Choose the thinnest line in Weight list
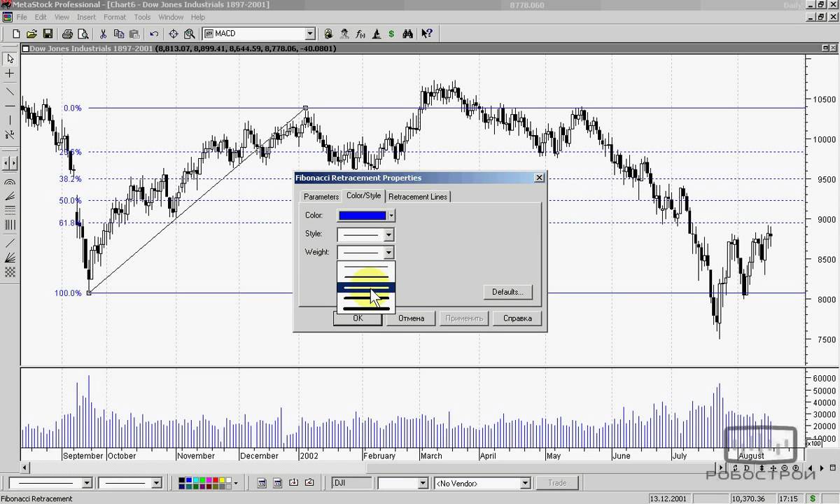 click(x=366, y=267)
